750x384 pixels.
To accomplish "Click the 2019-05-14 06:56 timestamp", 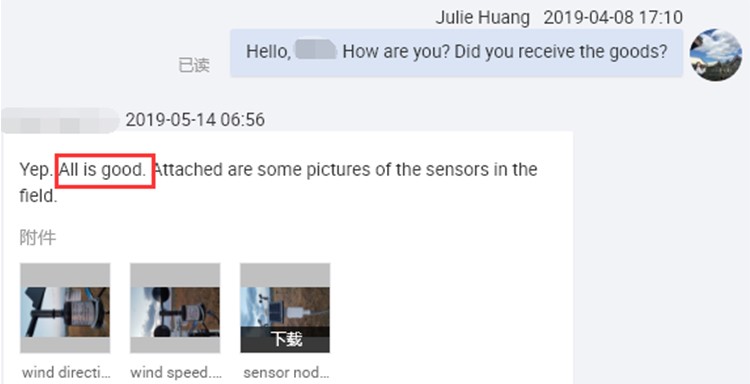I will tap(195, 120).
